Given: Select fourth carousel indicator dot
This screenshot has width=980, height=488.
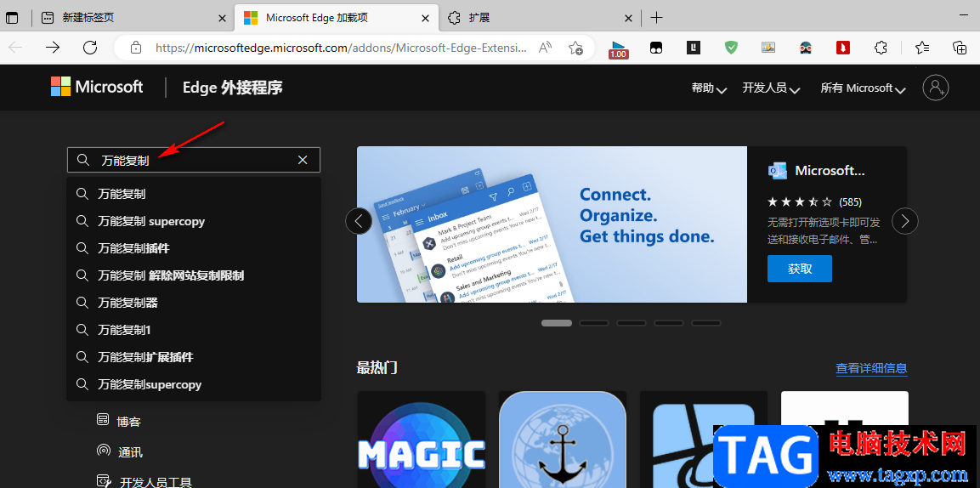Looking at the screenshot, I should [669, 323].
